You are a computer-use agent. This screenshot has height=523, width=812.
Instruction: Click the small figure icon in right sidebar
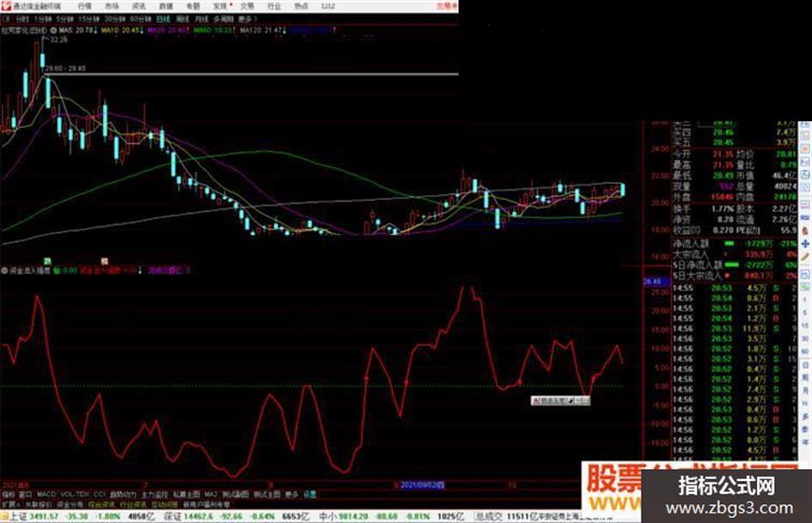pos(805,230)
